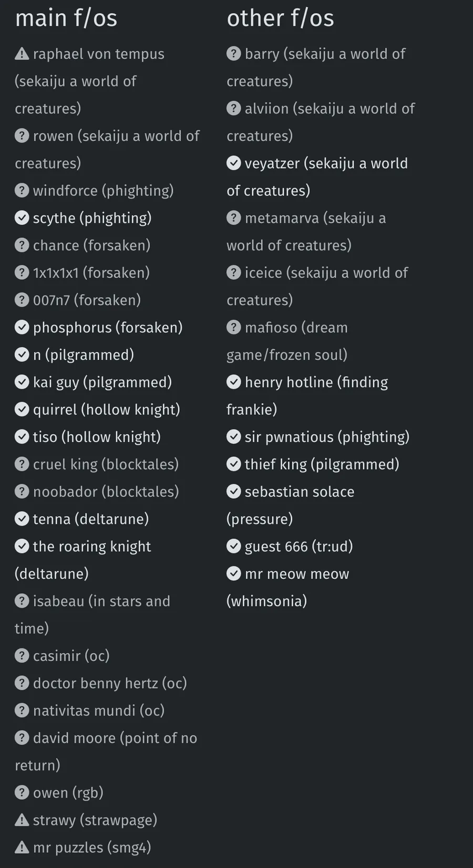The height and width of the screenshot is (868, 473).
Task: Click the checkmark icon beside scythe (phighting)
Action: coord(22,217)
